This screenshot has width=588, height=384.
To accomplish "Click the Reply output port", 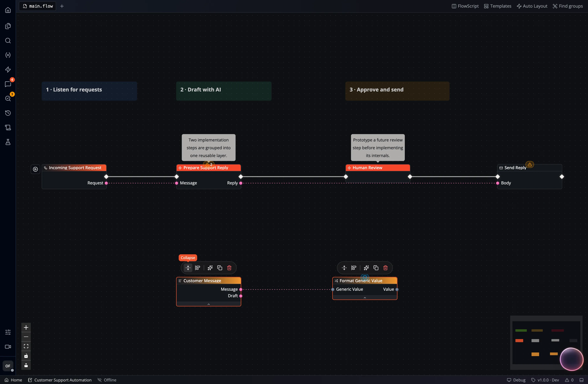I will tap(241, 183).
